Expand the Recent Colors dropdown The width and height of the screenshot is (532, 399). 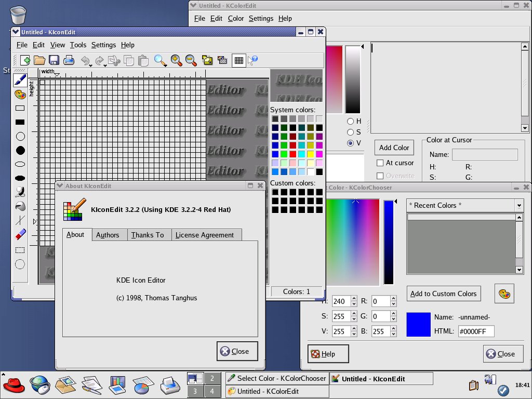point(518,206)
